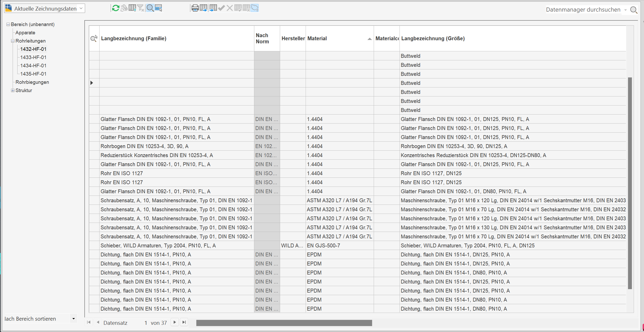Image resolution: width=644 pixels, height=332 pixels.
Task: Select pipeline 1434-HF-01 in the tree
Action: [33, 66]
